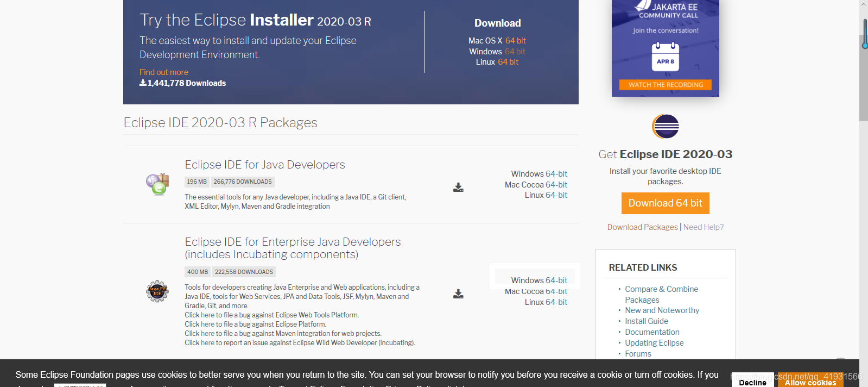Screen dimensions: 868x387
Task: Download Installer for Linux 64 bit
Action: click(x=508, y=62)
